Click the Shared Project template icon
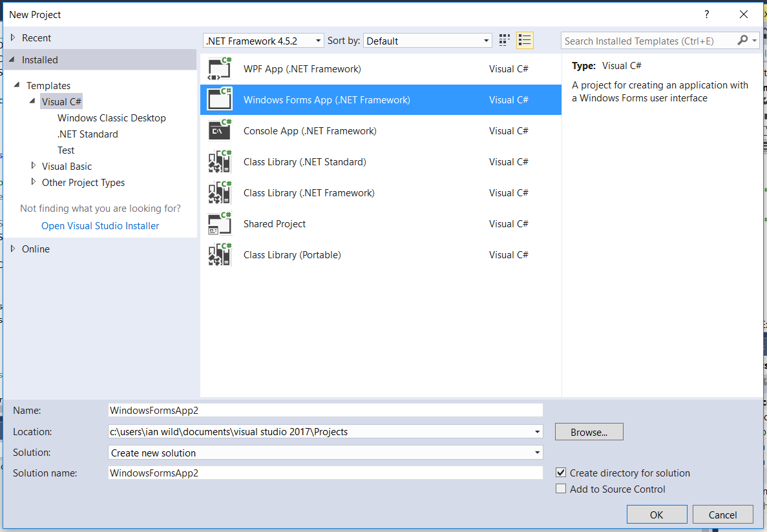Screen dimensions: 767x532 click(x=220, y=224)
